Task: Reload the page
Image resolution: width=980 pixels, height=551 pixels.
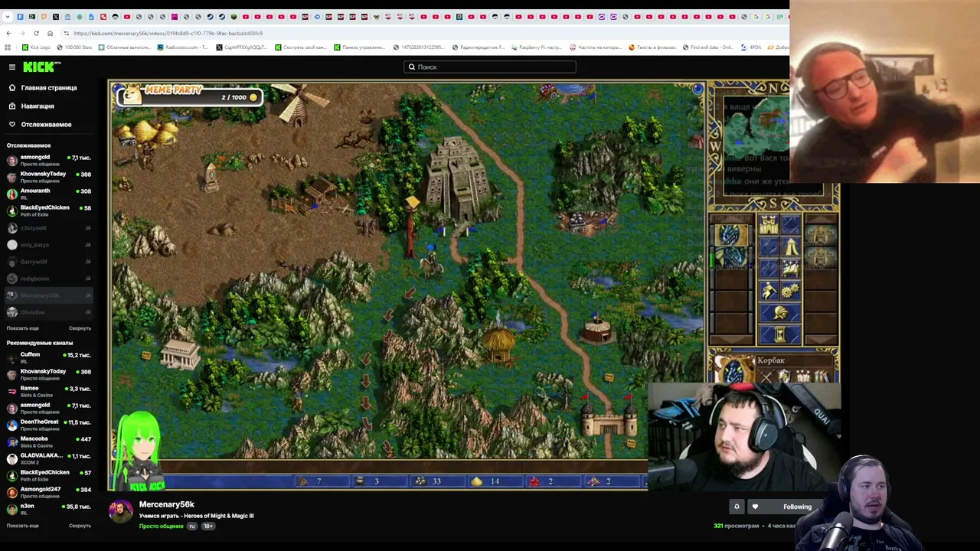Action: point(36,33)
